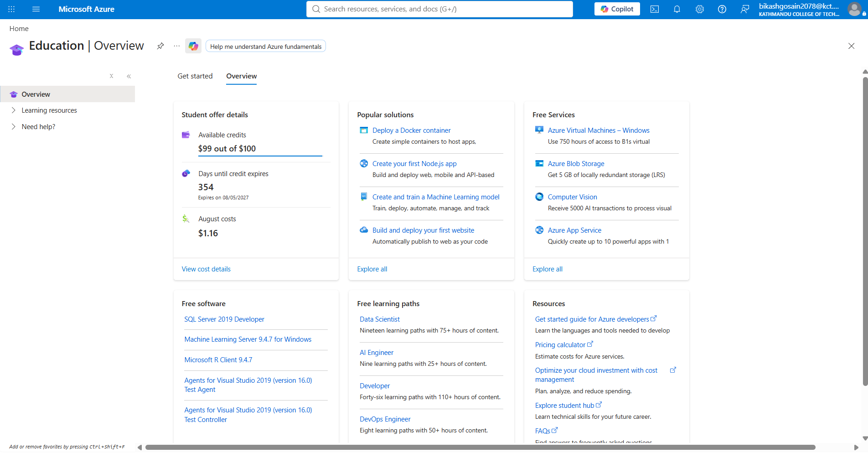868x453 pixels.
Task: Open the help question mark icon
Action: point(722,9)
